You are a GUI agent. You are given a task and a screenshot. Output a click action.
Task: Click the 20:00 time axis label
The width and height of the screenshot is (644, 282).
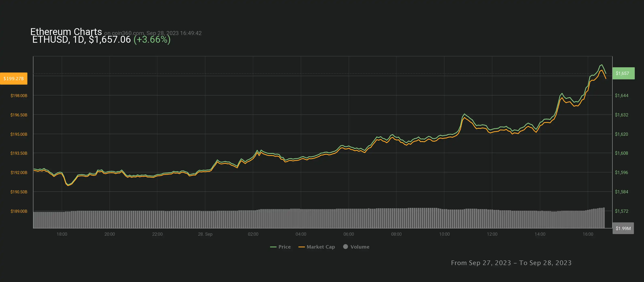pyautogui.click(x=109, y=234)
